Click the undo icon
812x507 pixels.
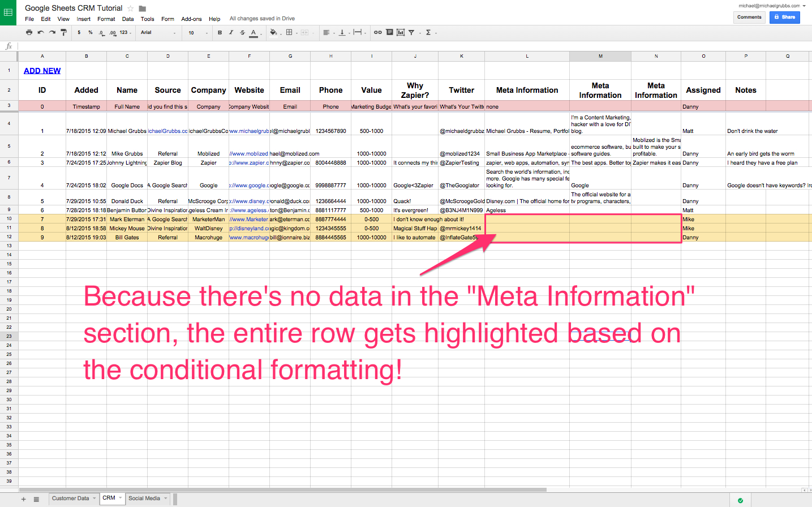pos(40,32)
